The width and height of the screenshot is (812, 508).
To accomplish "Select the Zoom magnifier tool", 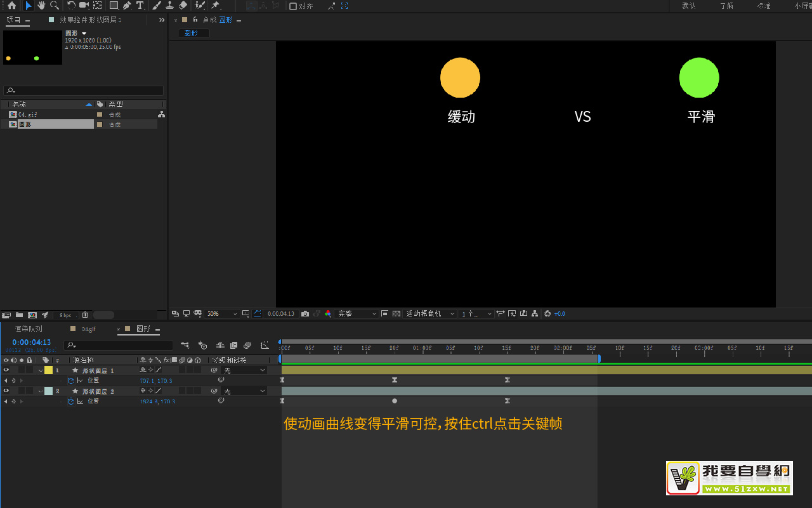I will pyautogui.click(x=55, y=6).
